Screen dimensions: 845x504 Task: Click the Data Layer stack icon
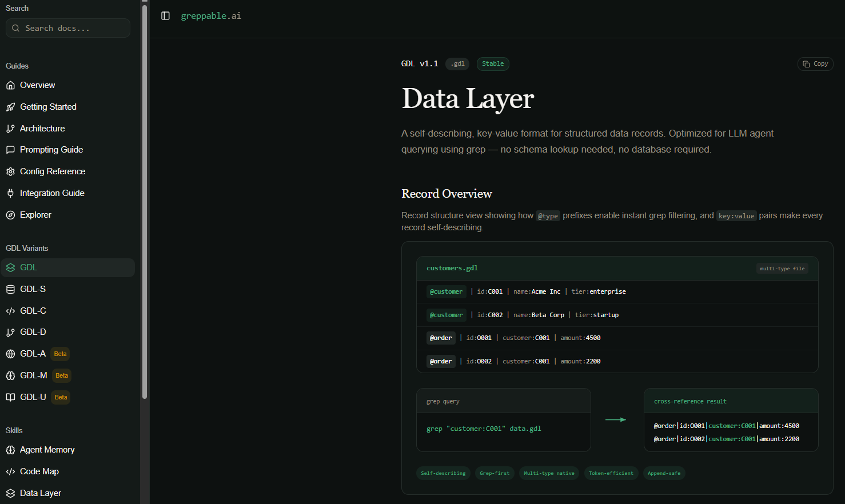pos(10,493)
